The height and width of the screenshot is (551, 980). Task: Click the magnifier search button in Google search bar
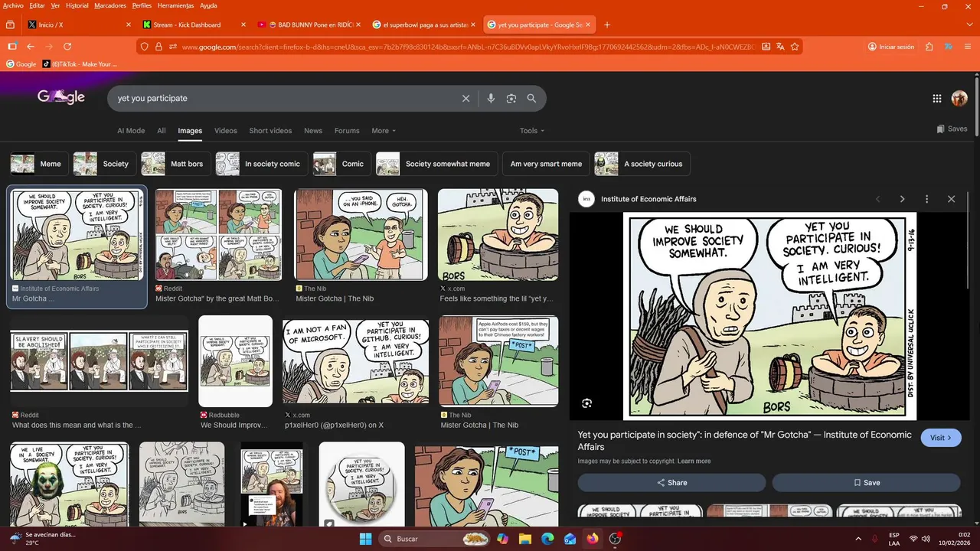(x=531, y=98)
